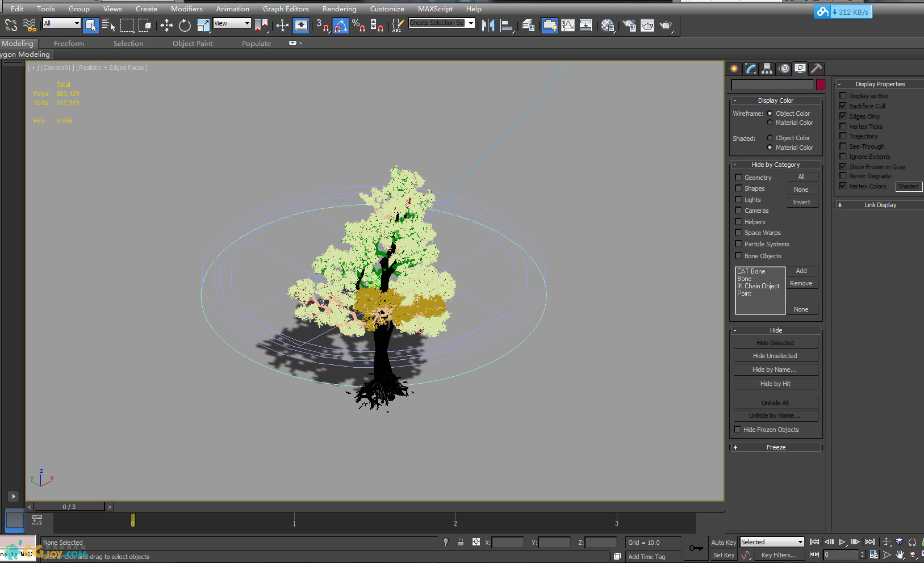Expand the Link Display rollout
Screen dimensions: 924x563
880,205
